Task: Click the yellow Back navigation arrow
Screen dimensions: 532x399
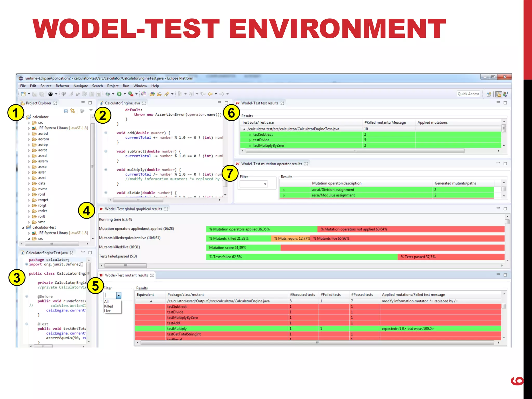Action: pos(210,94)
